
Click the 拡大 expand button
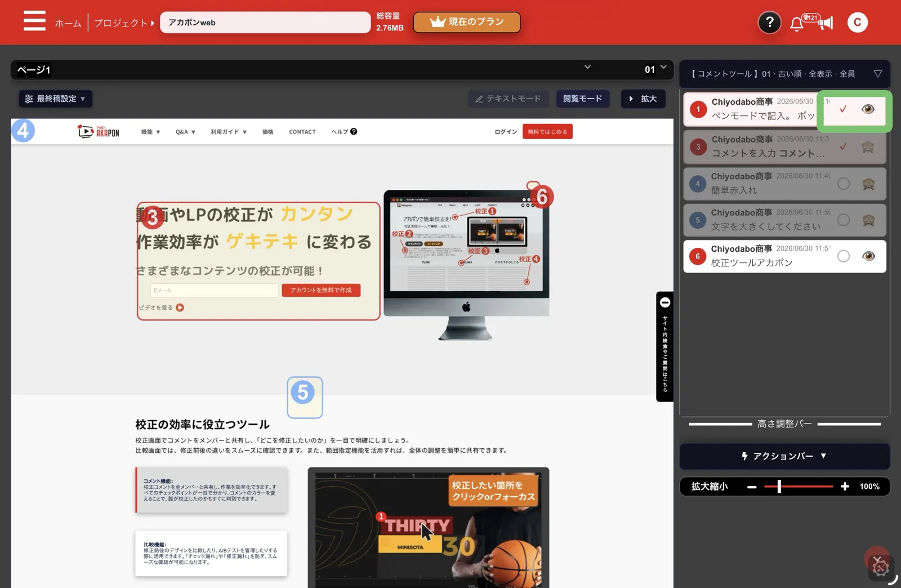coord(643,99)
